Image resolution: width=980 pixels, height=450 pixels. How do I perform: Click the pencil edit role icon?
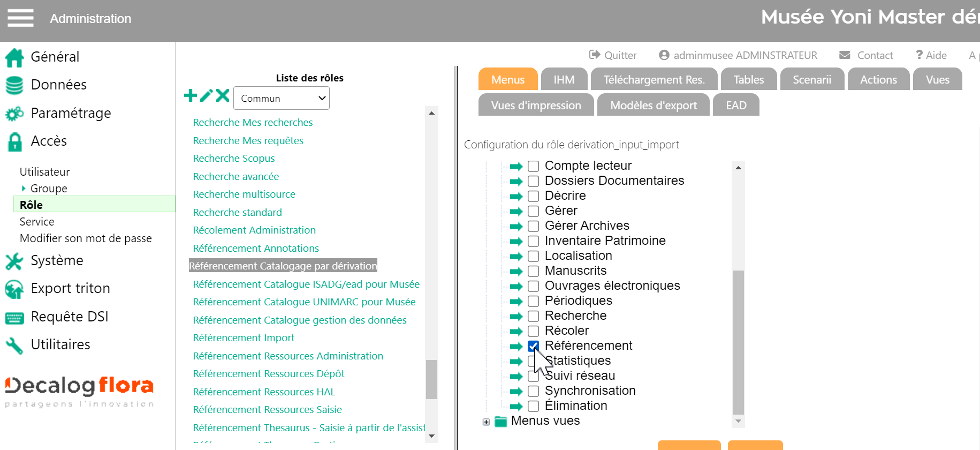(207, 96)
